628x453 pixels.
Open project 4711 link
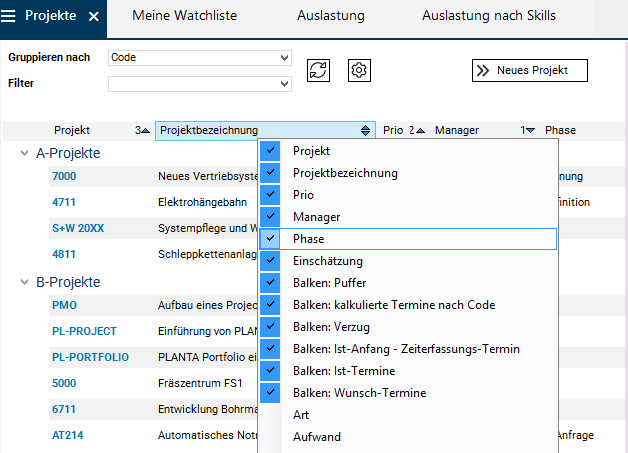tap(64, 202)
